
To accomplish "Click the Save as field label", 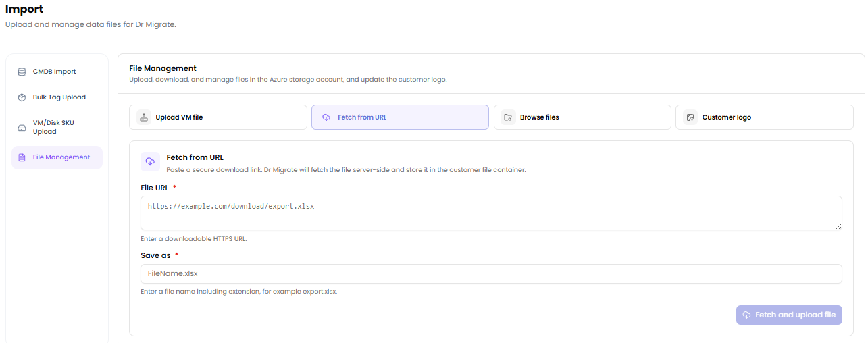I will (155, 255).
